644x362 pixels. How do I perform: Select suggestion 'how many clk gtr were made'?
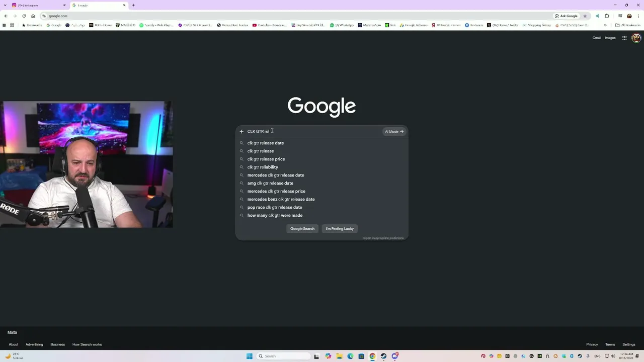(322, 216)
